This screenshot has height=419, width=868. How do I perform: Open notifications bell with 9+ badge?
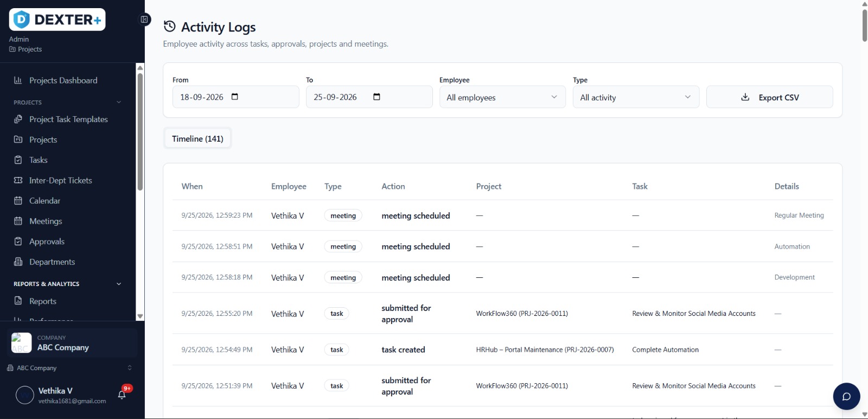point(122,395)
